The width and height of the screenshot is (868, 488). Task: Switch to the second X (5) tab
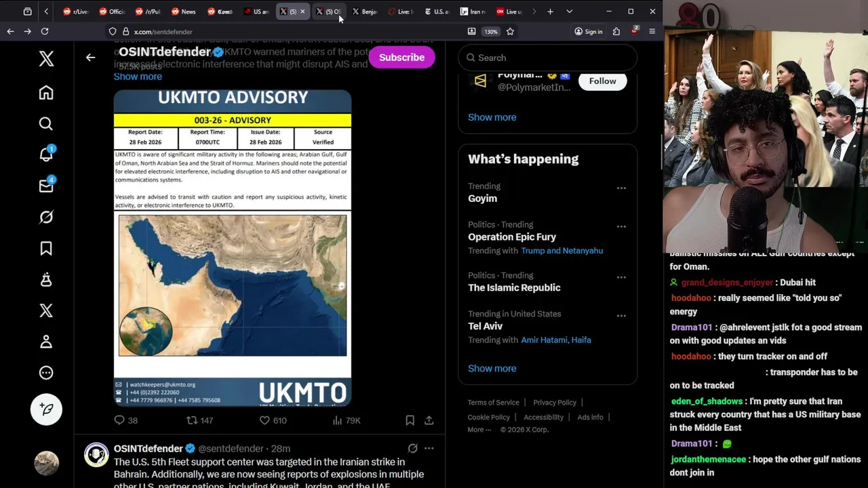point(328,12)
